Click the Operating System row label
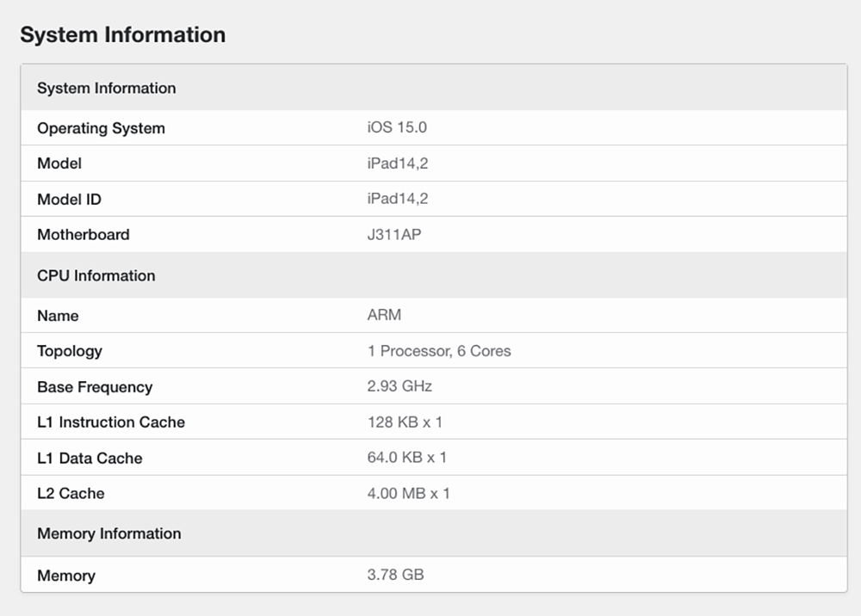This screenshot has width=861, height=616. tap(101, 128)
